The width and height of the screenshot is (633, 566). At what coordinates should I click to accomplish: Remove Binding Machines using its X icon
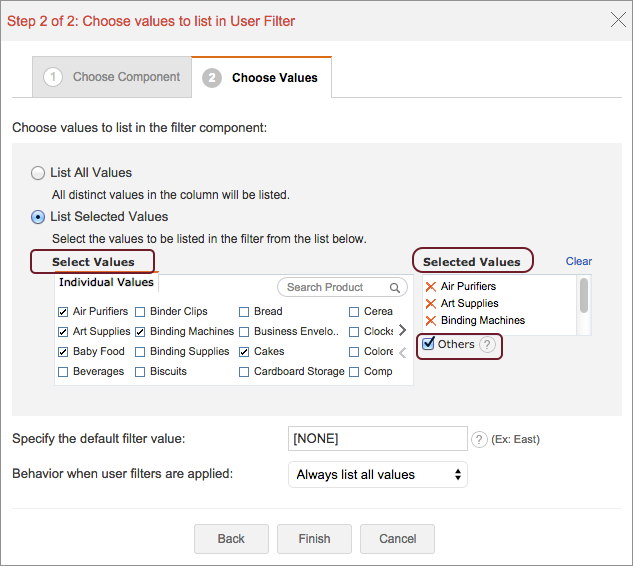click(431, 321)
